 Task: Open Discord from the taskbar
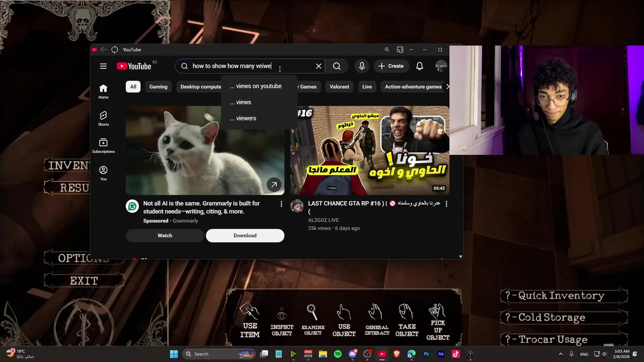coord(353,354)
